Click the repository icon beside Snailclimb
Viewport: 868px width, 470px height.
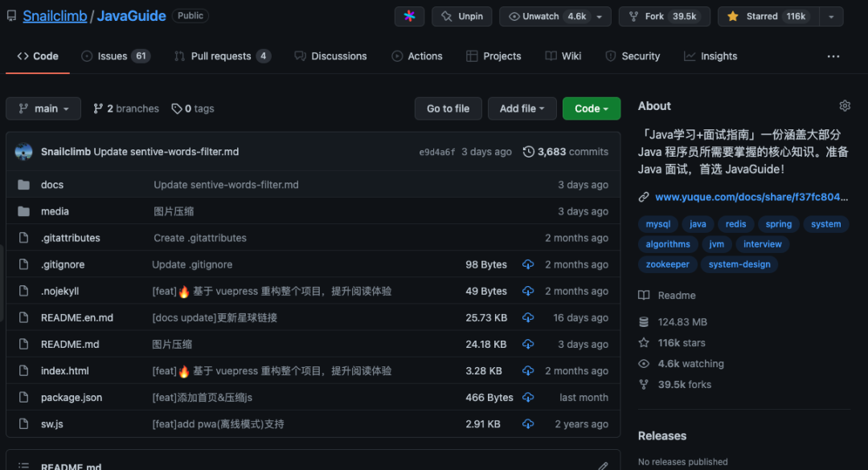[11, 16]
